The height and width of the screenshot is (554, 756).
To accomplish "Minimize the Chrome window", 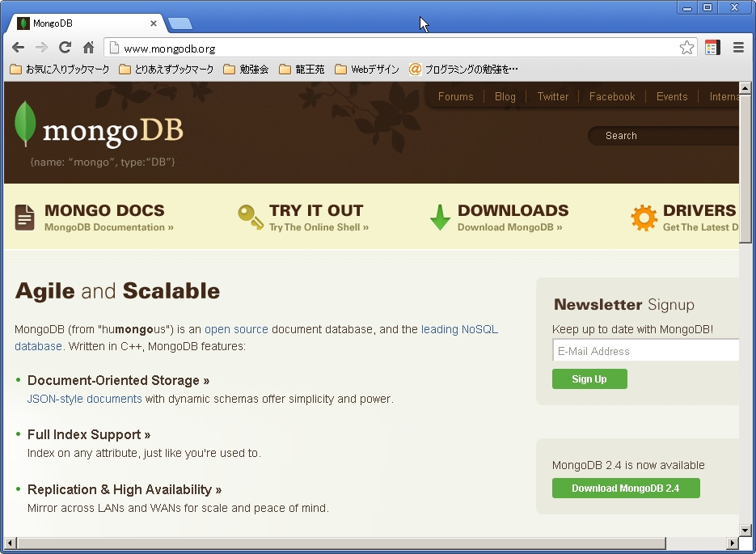I will (x=687, y=8).
